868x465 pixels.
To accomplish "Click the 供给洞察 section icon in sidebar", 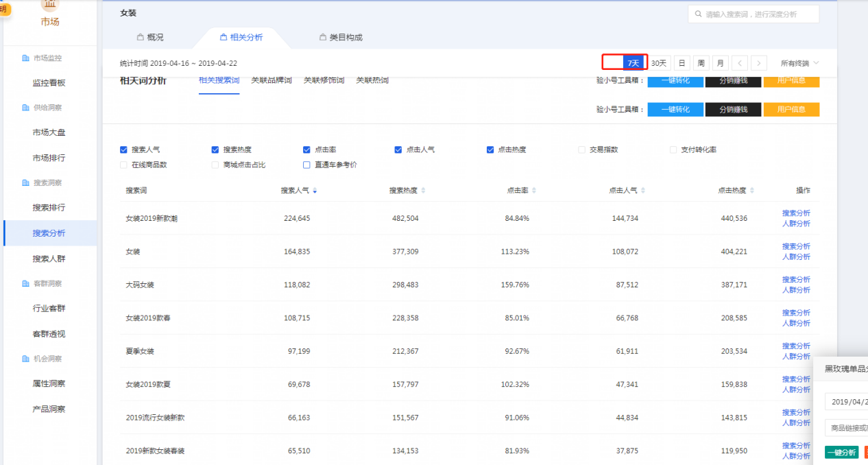I will point(26,108).
